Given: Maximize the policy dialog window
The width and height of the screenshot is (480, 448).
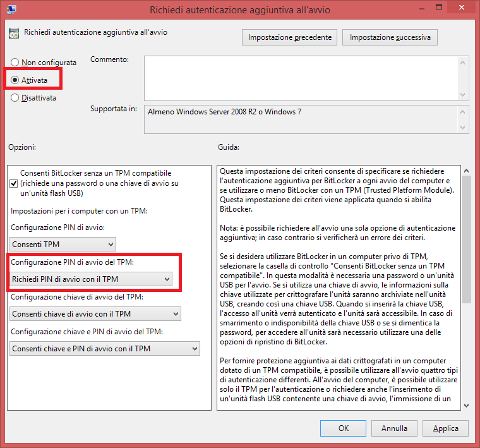Looking at the screenshot, I should pyautogui.click(x=439, y=8).
